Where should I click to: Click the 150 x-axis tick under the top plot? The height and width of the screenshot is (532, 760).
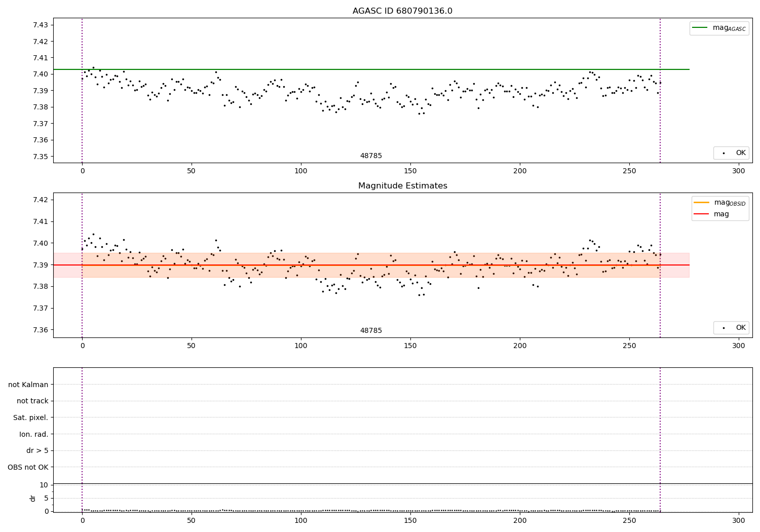click(x=410, y=171)
